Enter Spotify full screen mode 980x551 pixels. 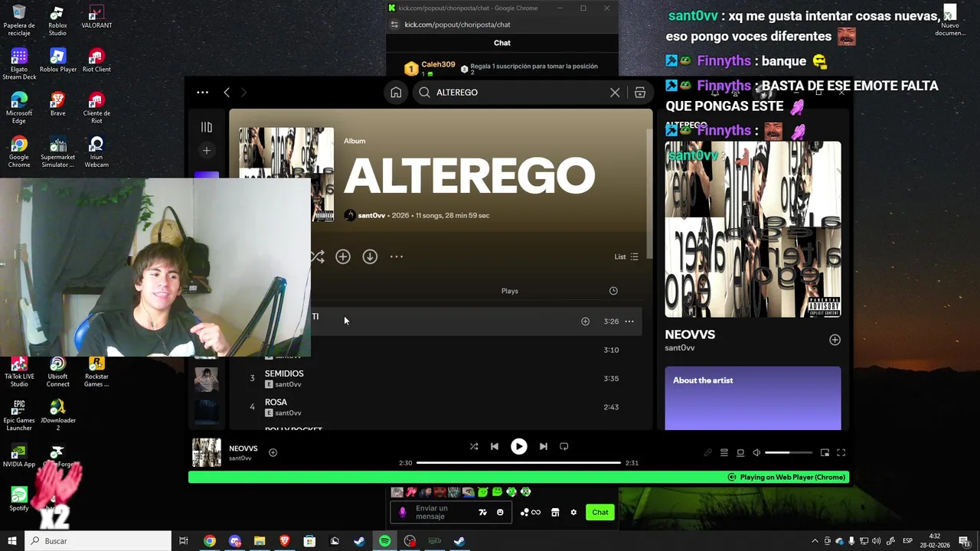click(x=841, y=453)
